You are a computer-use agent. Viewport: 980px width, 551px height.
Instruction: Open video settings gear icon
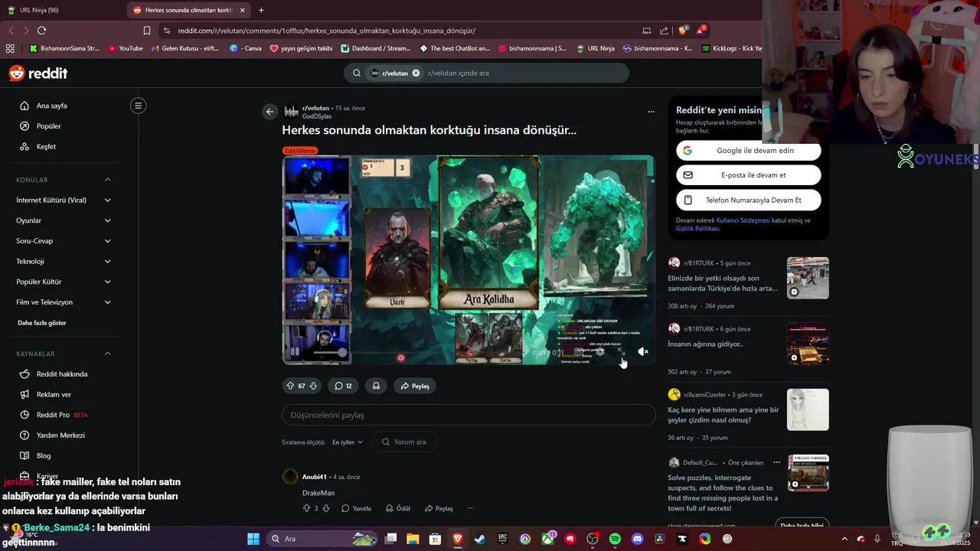600,352
